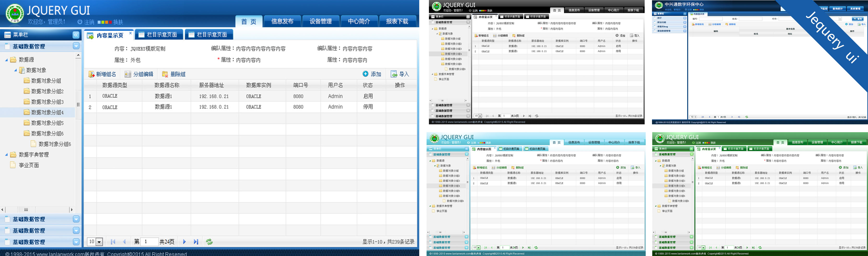This screenshot has height=256, width=868.
Task: Open the 设备管理 navigation tab
Action: [x=321, y=21]
